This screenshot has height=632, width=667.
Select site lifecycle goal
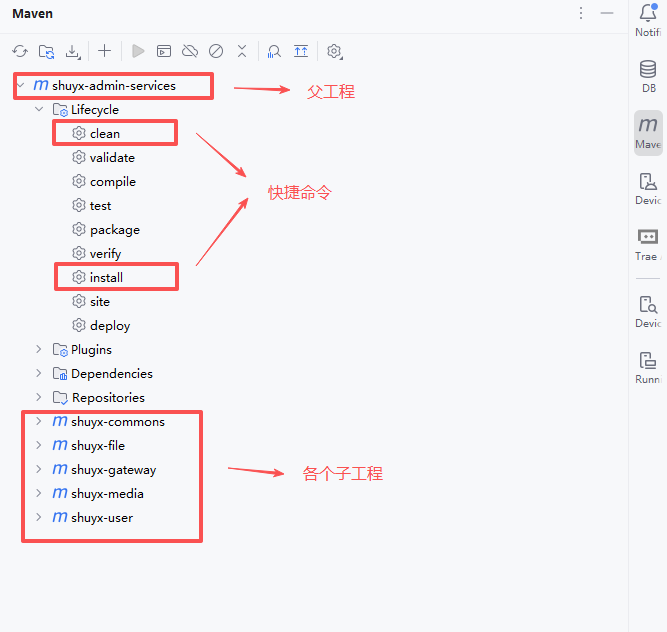(100, 302)
